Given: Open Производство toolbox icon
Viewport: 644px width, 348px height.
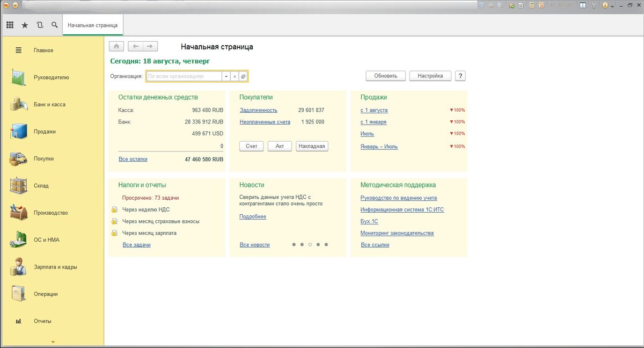Looking at the screenshot, I should (19, 213).
